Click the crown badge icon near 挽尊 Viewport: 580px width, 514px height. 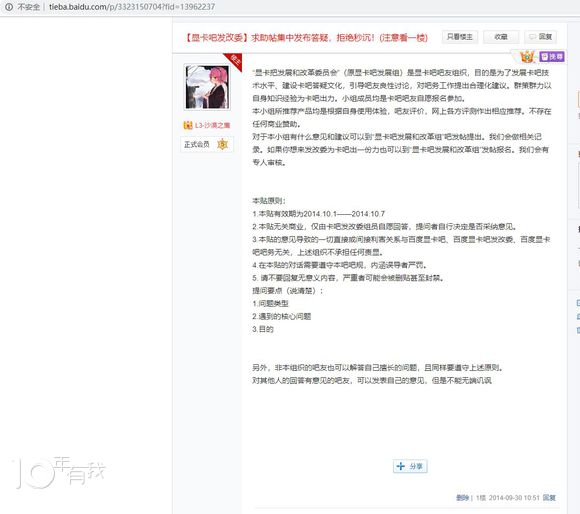[527, 56]
